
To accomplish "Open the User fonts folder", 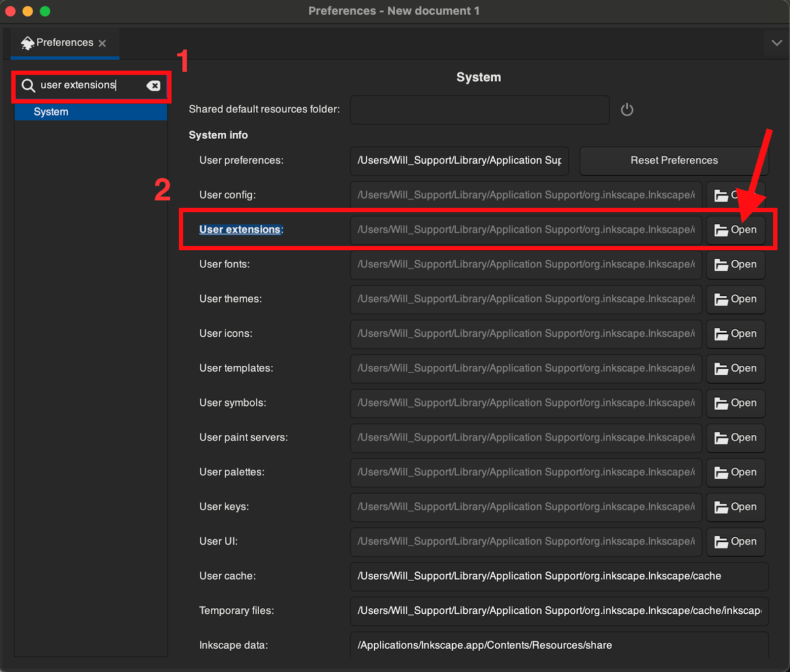I will point(736,265).
